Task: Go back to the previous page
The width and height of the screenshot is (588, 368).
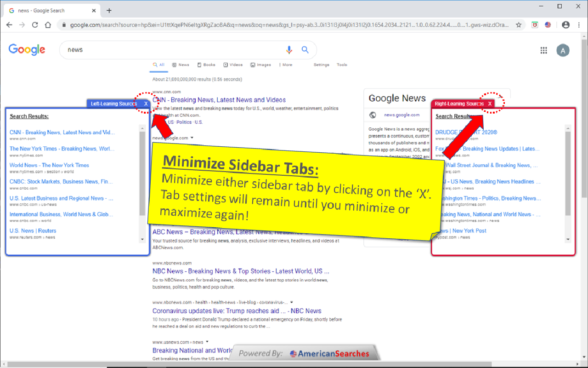Action: tap(9, 25)
